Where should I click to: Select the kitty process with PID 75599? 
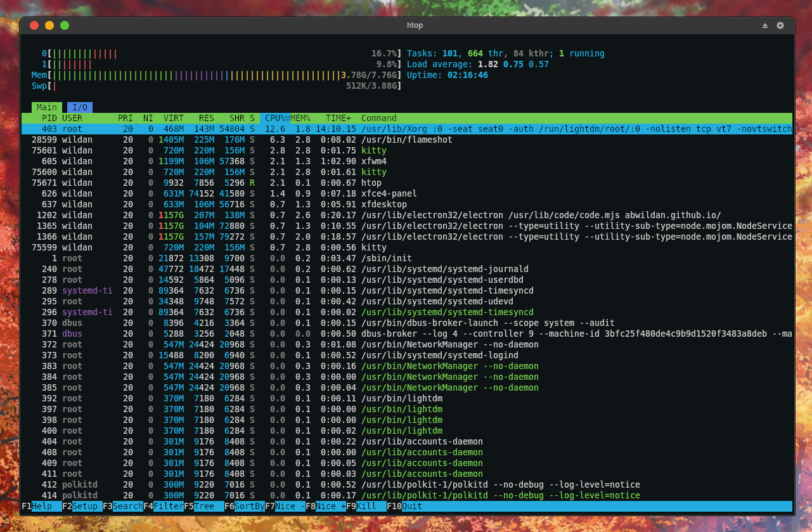coord(407,247)
